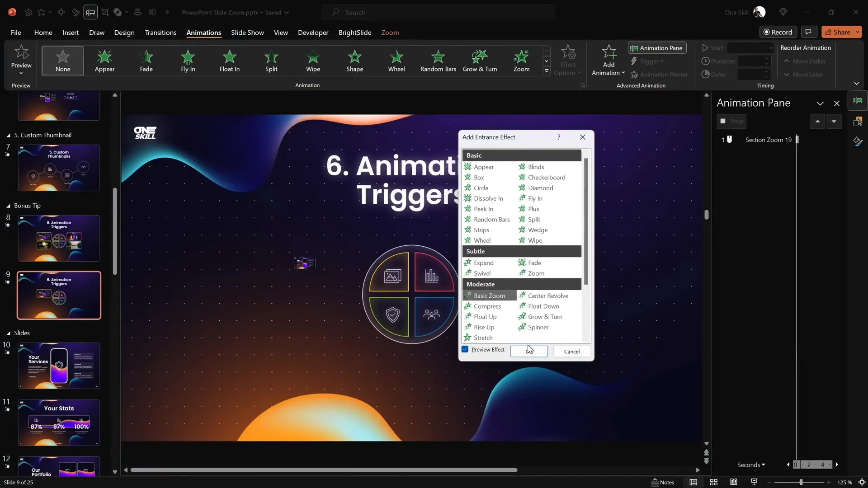The width and height of the screenshot is (868, 488).
Task: Choose Checkerboard entrance effect
Action: click(546, 177)
